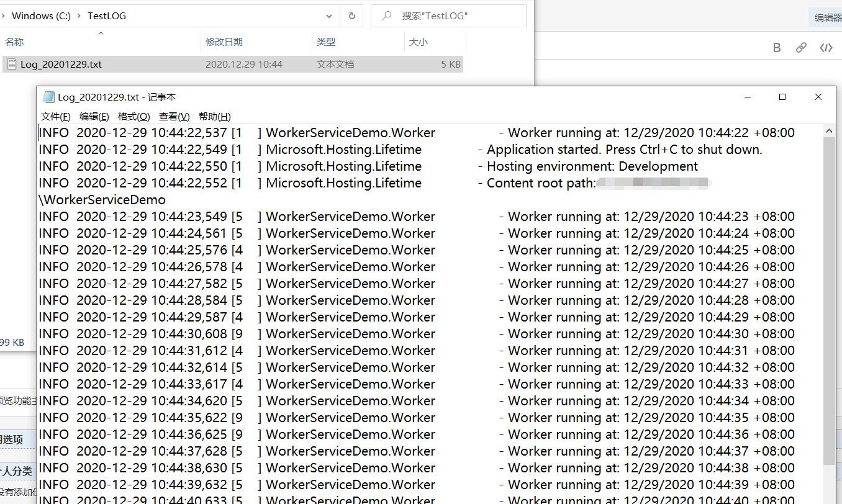
Task: Select the 编辑器 tab at top right
Action: [x=830, y=17]
